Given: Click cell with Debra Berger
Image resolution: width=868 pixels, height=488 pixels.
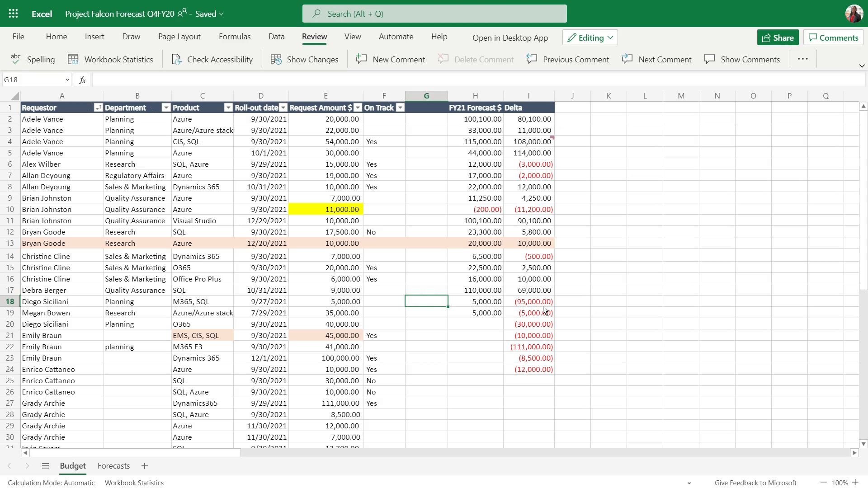Looking at the screenshot, I should coord(62,290).
